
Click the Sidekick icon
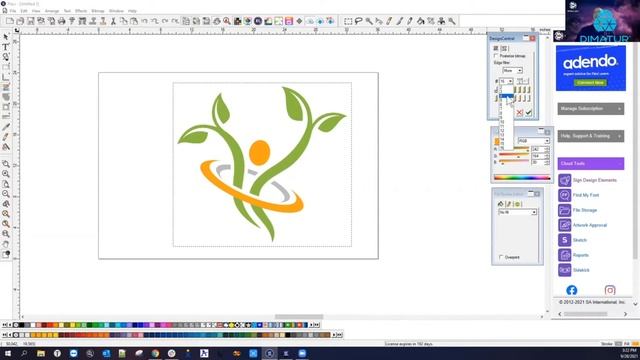pyautogui.click(x=564, y=270)
